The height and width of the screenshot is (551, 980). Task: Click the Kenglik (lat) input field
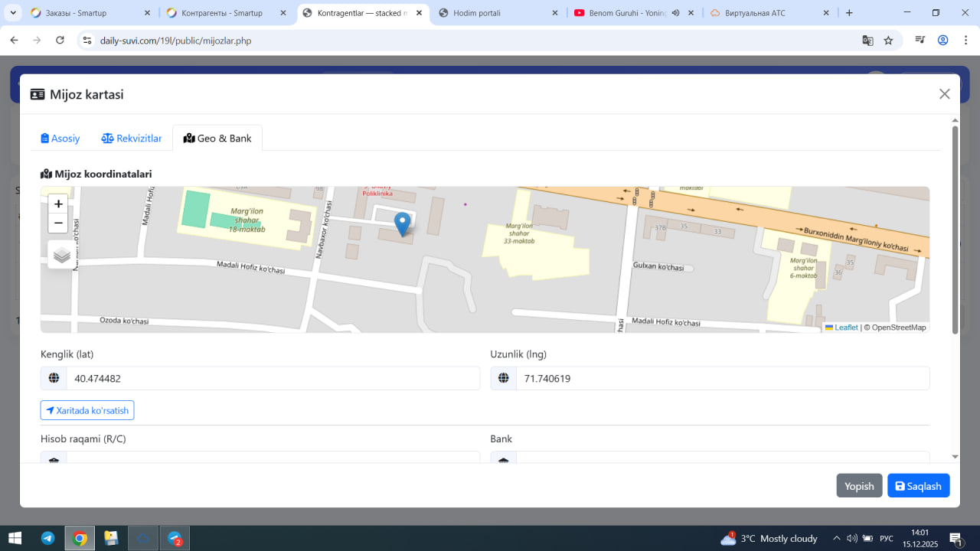tap(272, 378)
